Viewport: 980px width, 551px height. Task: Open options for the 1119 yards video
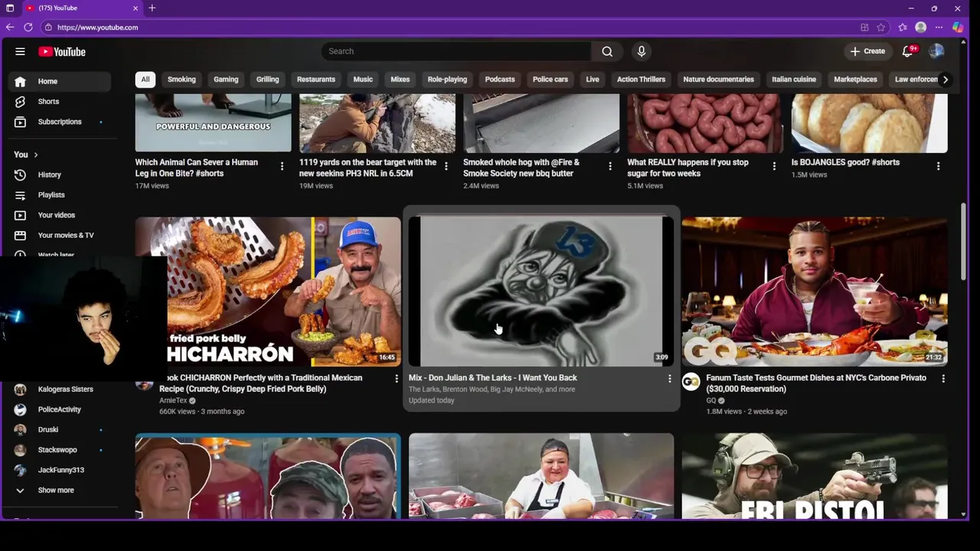point(446,166)
